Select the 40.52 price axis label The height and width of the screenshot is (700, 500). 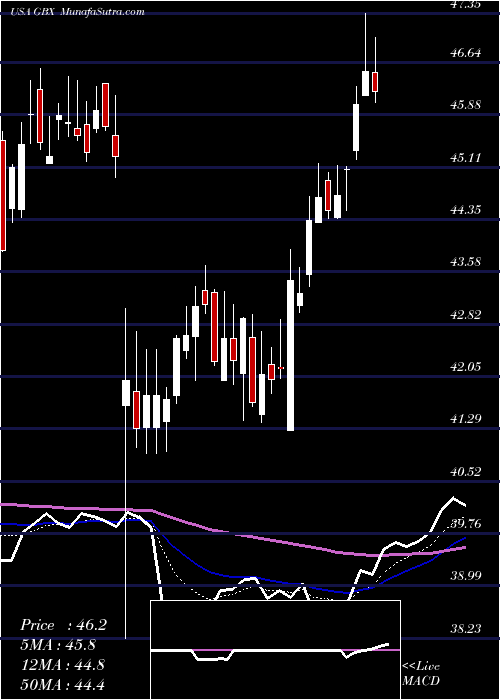point(465,471)
